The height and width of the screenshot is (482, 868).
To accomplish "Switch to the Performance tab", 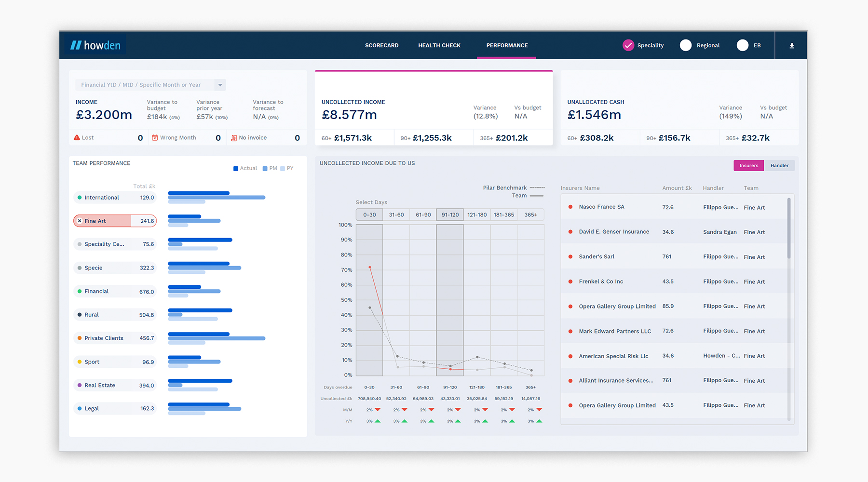I will 507,45.
